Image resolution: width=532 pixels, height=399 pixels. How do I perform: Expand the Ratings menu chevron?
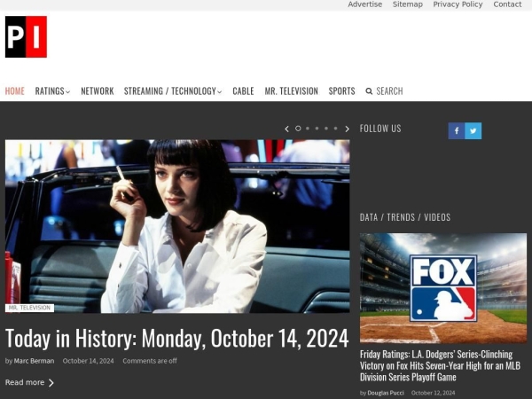[68, 92]
